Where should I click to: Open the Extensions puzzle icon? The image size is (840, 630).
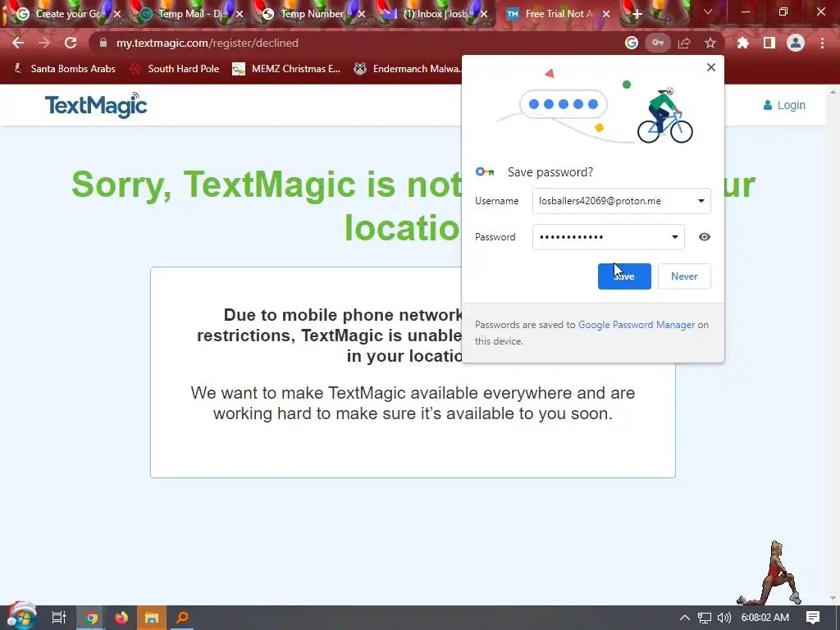tap(743, 43)
